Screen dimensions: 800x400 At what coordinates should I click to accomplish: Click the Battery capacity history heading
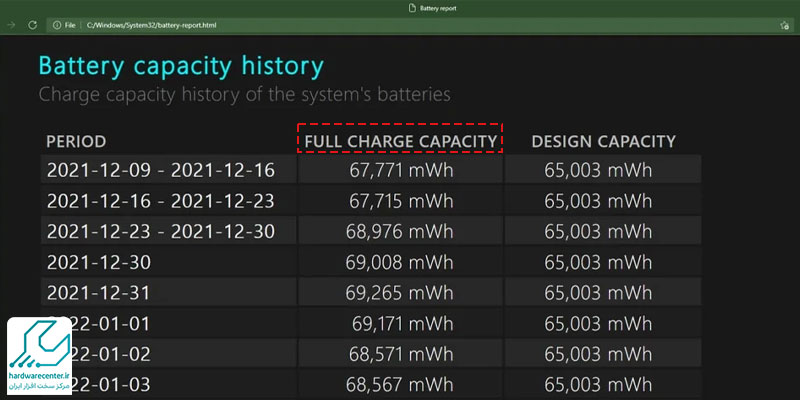tap(181, 67)
